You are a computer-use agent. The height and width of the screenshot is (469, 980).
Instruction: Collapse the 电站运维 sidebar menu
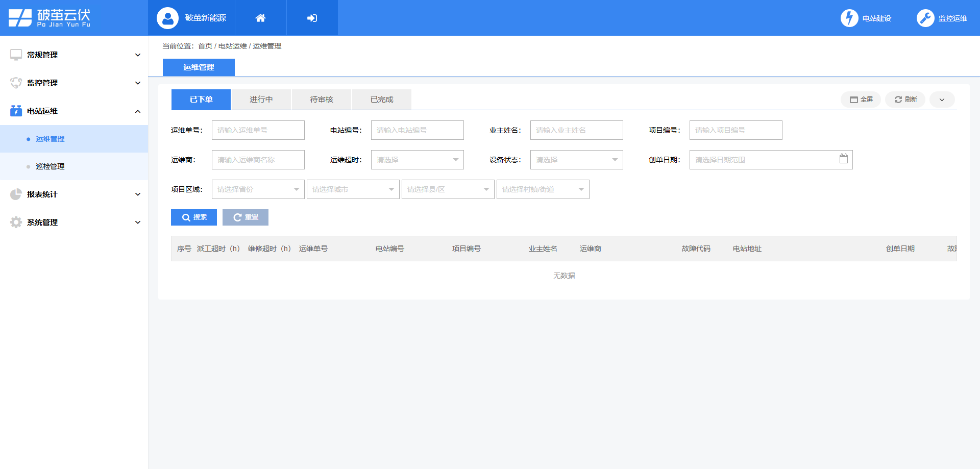point(137,111)
